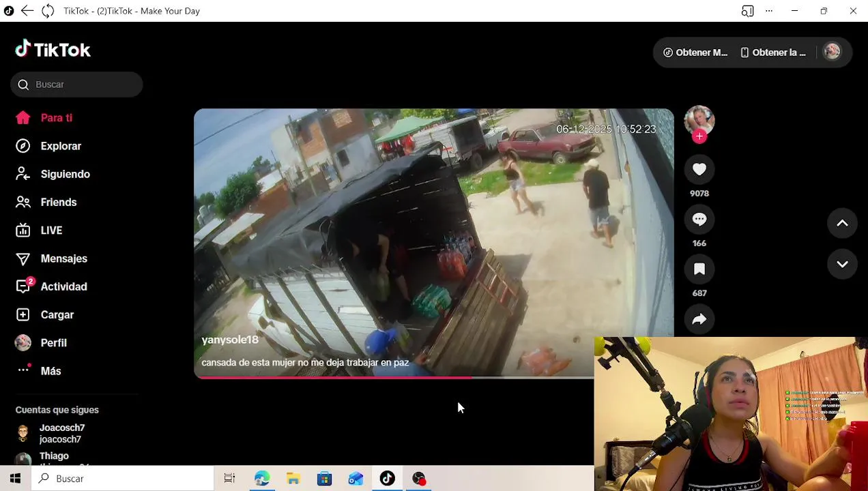Click the Explorar compass icon

click(23, 146)
